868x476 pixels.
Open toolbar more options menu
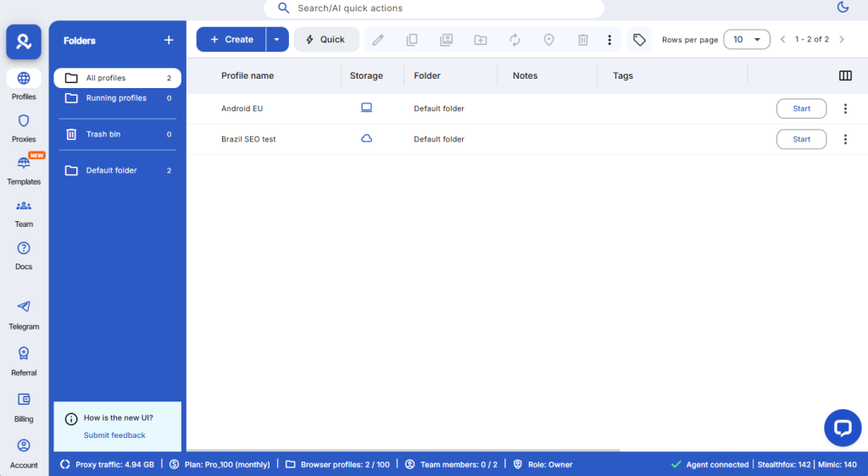click(x=609, y=40)
